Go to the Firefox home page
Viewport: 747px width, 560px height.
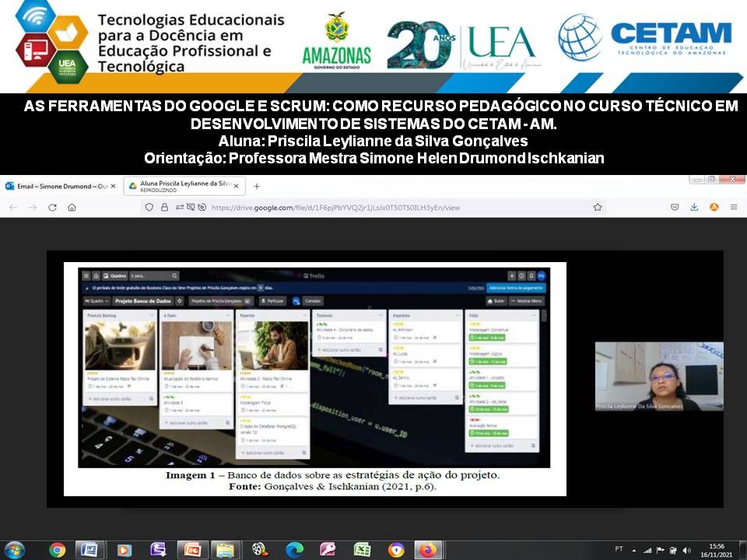click(72, 208)
